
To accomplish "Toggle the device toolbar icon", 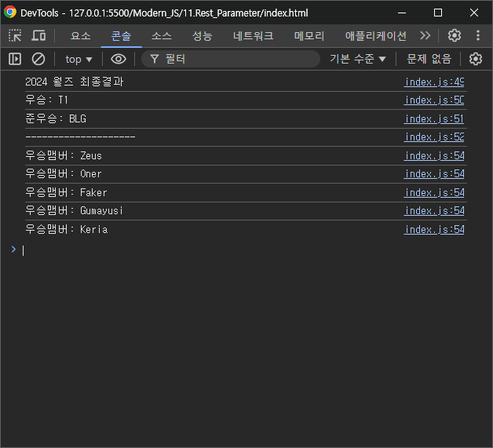I will 38,35.
